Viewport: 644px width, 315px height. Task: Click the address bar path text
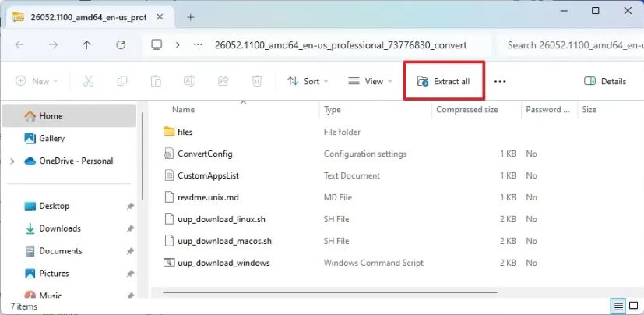pyautogui.click(x=340, y=45)
